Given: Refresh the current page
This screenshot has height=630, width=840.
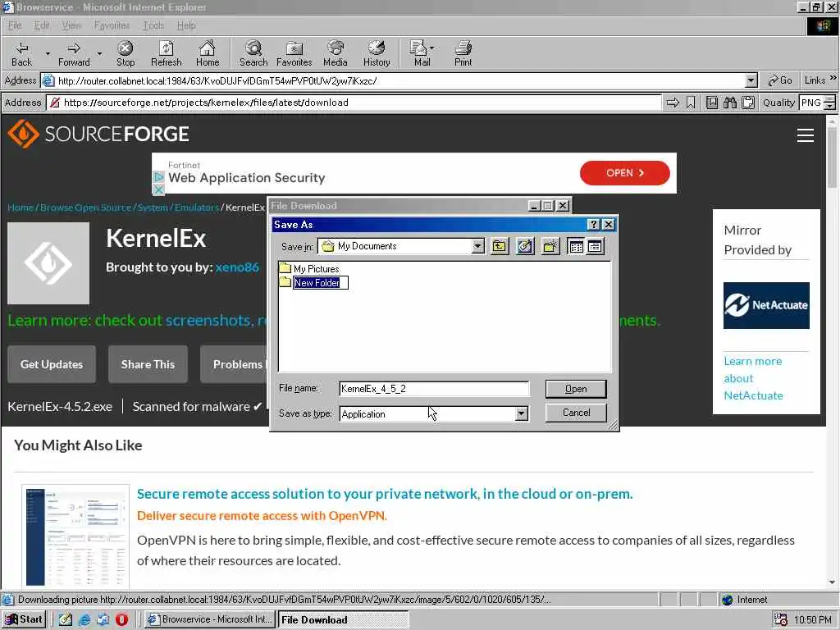Looking at the screenshot, I should point(166,54).
